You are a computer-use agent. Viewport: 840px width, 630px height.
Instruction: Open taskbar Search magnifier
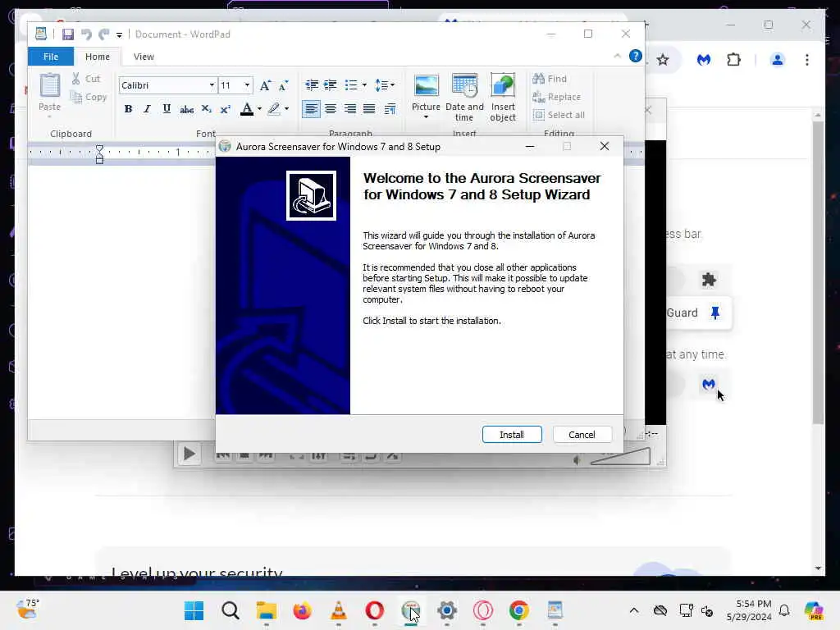pos(231,610)
